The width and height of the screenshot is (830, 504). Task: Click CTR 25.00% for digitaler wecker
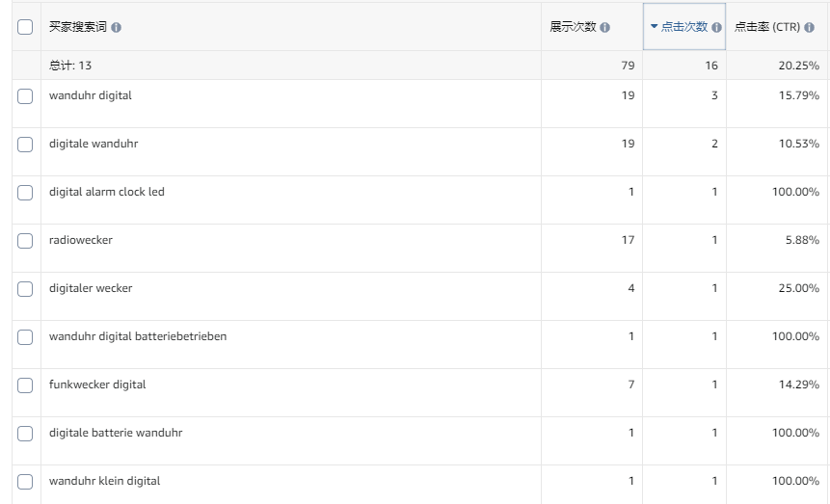pyautogui.click(x=799, y=288)
